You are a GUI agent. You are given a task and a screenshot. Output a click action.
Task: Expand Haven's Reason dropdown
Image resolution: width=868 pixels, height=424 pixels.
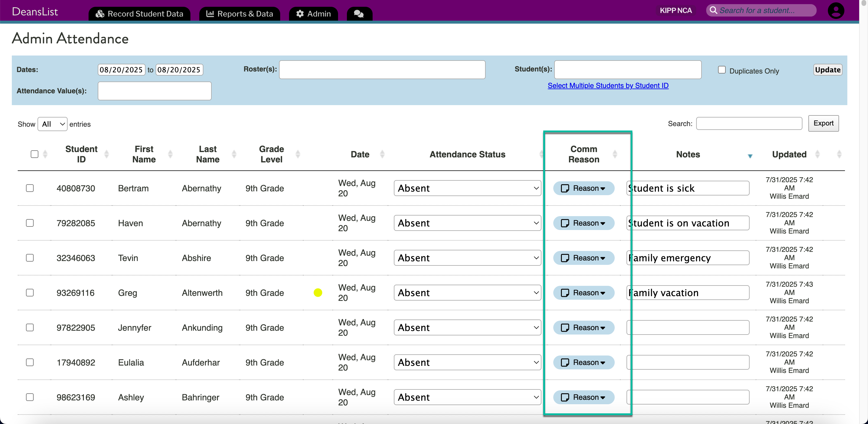[x=584, y=223]
